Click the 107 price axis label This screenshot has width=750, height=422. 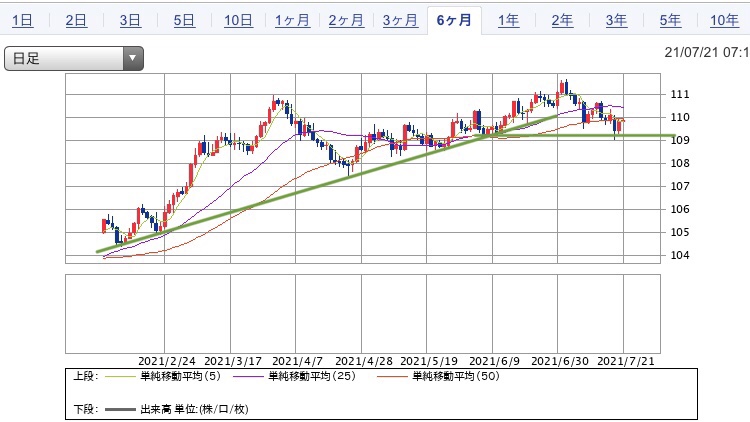click(x=680, y=186)
